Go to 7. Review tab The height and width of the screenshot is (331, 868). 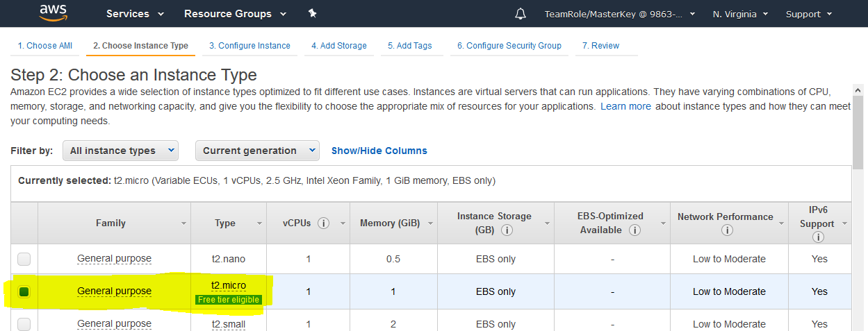(600, 46)
